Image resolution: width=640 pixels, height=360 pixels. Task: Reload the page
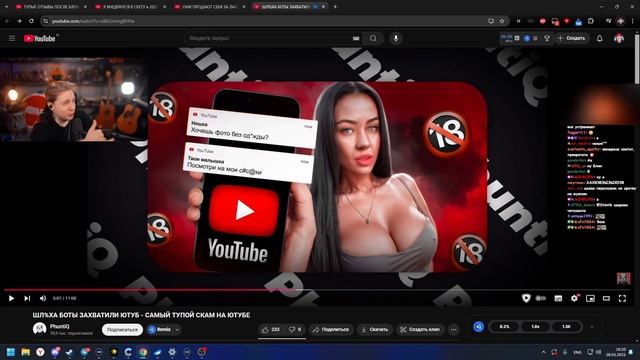pyautogui.click(x=31, y=21)
